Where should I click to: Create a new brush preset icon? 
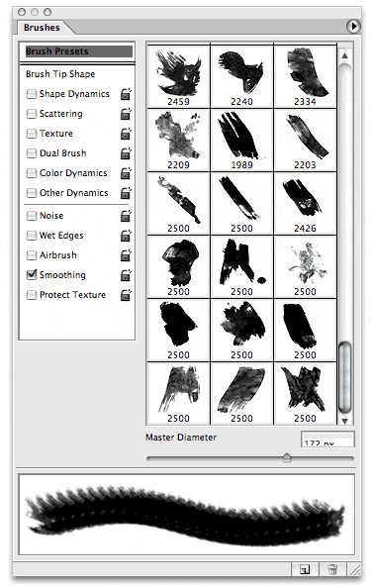tap(305, 569)
